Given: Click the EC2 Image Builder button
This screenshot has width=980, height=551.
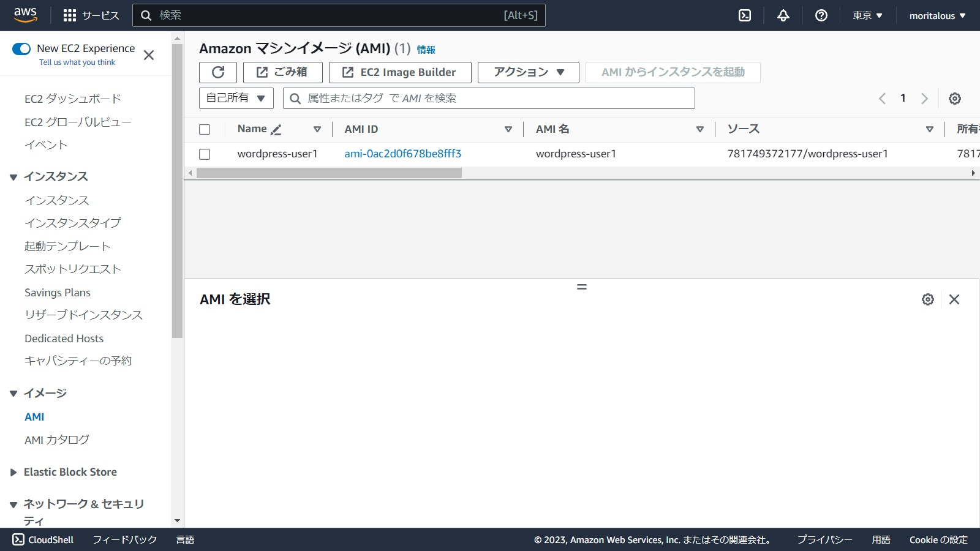Looking at the screenshot, I should point(399,72).
